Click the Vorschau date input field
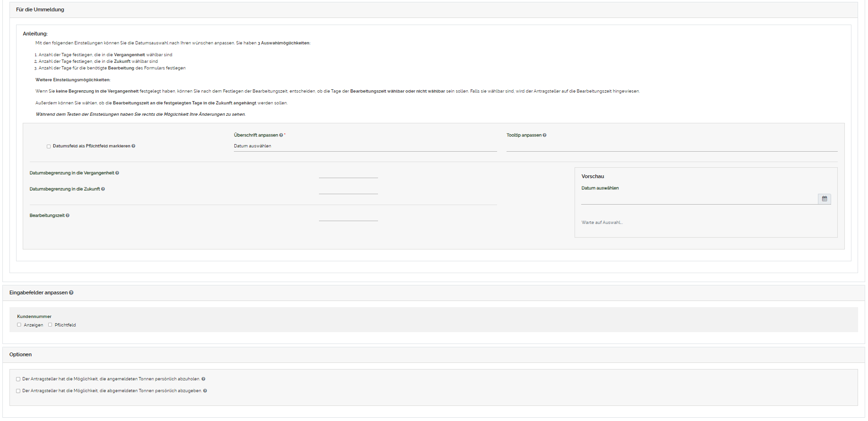 click(699, 199)
